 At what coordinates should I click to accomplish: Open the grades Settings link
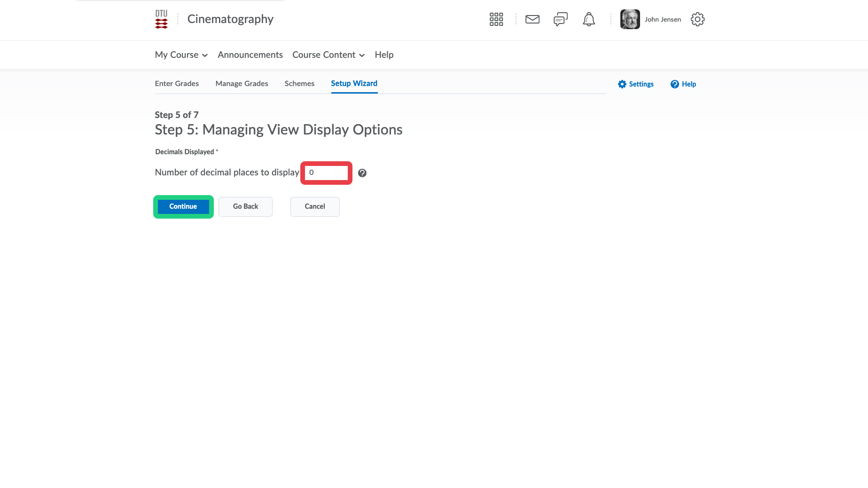[x=635, y=84]
